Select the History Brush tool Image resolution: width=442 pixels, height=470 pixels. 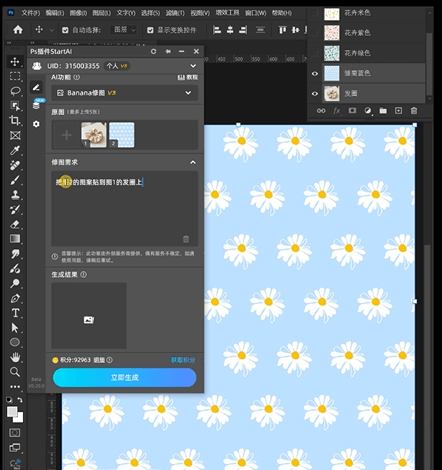pyautogui.click(x=15, y=209)
